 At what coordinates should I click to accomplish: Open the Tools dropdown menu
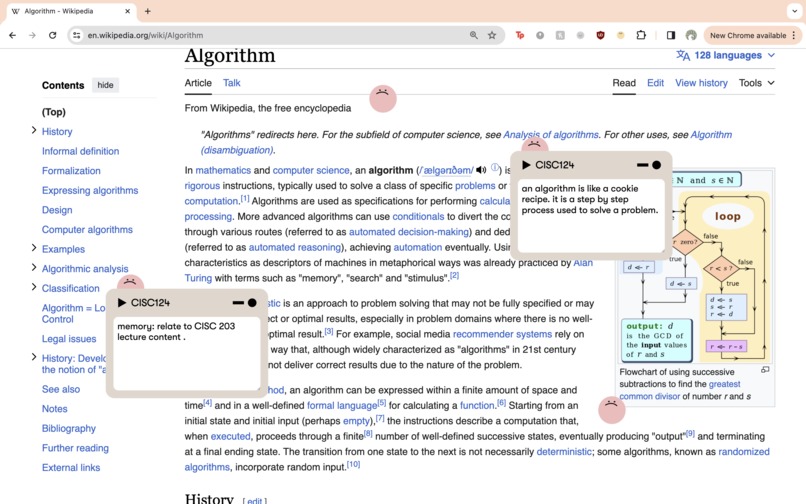757,83
